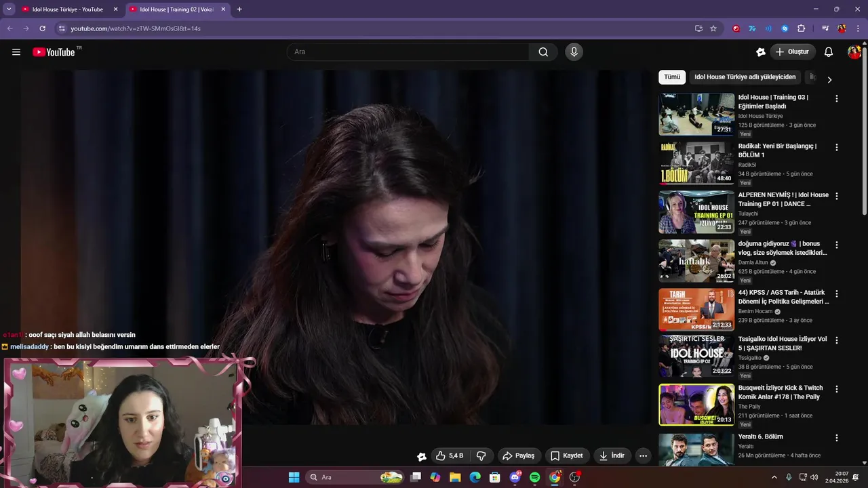This screenshot has width=868, height=488.
Task: Click the search magnifier button
Action: [543, 52]
